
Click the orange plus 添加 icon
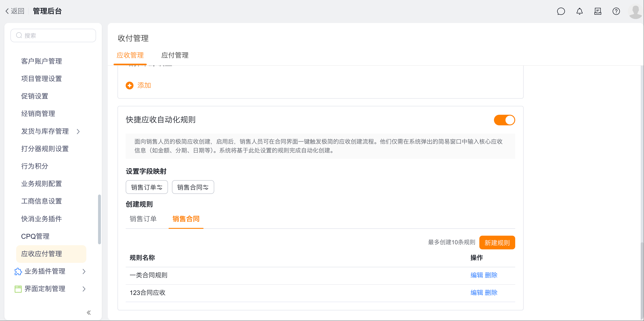tap(129, 85)
